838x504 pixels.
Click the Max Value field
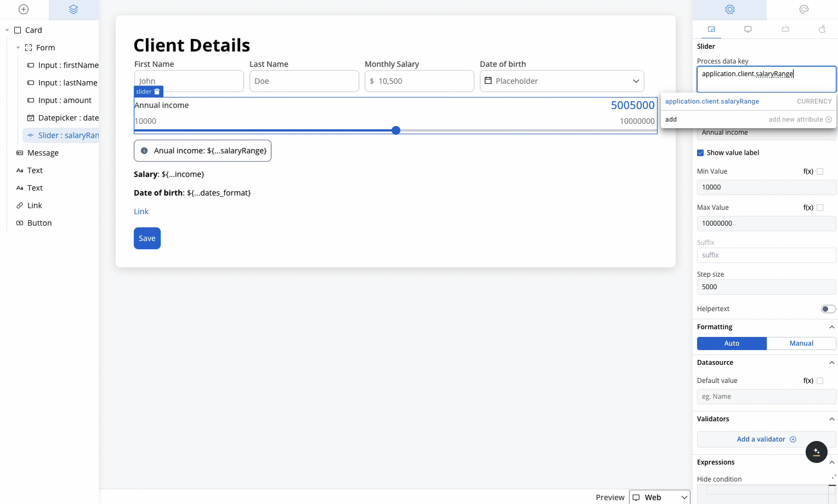(767, 224)
